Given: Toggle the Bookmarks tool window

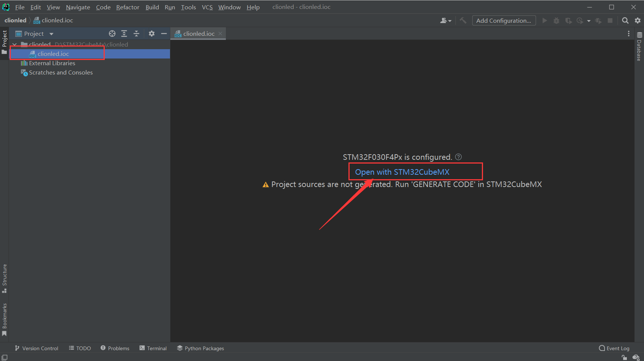Looking at the screenshot, I should [x=4, y=320].
